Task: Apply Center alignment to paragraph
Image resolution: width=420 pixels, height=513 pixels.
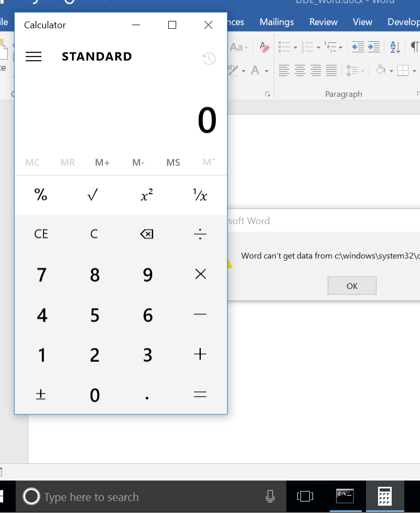Action: click(300, 70)
